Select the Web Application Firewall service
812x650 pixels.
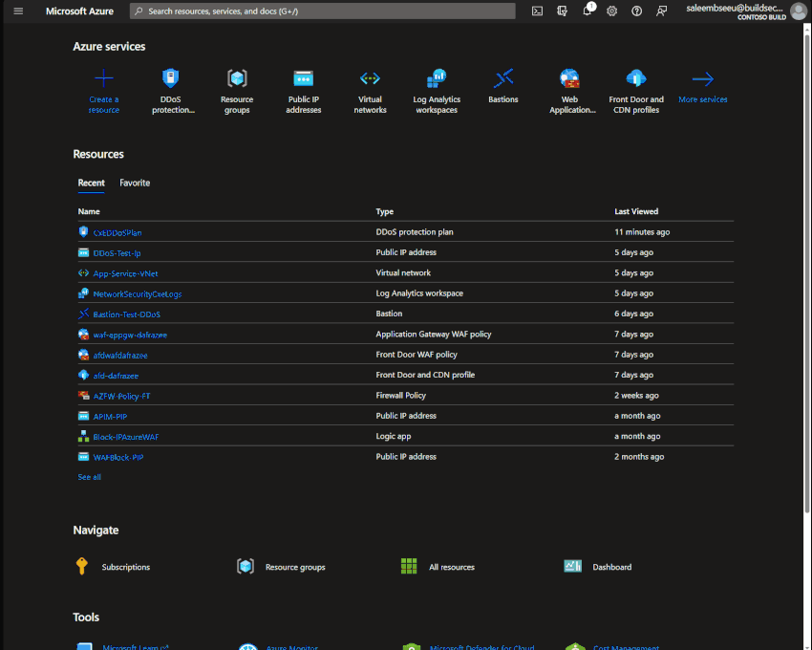(x=569, y=79)
